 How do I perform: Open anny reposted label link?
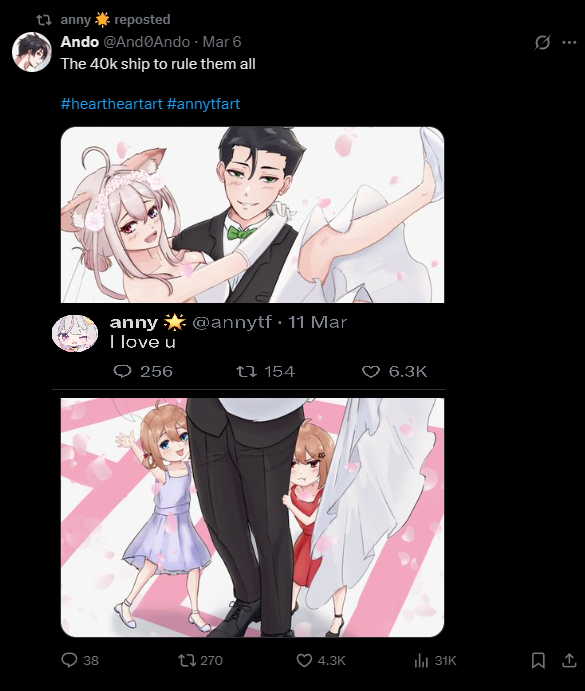(x=115, y=20)
